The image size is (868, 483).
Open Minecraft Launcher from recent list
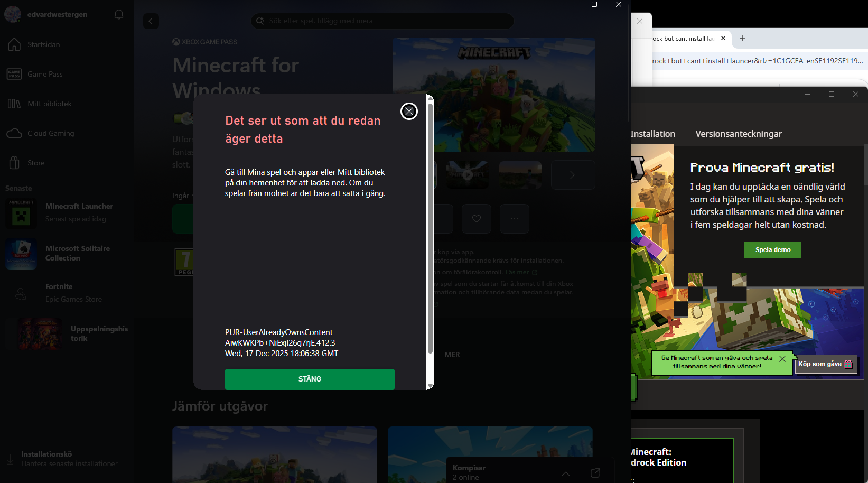coord(67,213)
